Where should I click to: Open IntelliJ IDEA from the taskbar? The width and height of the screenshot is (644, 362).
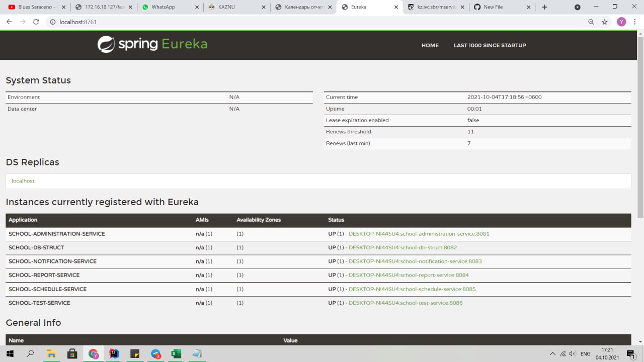[114, 354]
